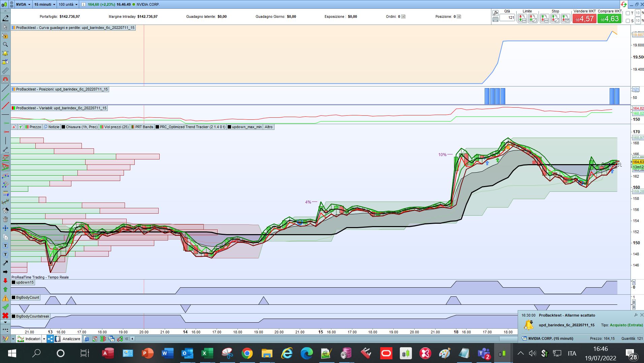The width and height of the screenshot is (644, 363).
Task: Click the Comprare MKT buy price button
Action: [x=610, y=19]
